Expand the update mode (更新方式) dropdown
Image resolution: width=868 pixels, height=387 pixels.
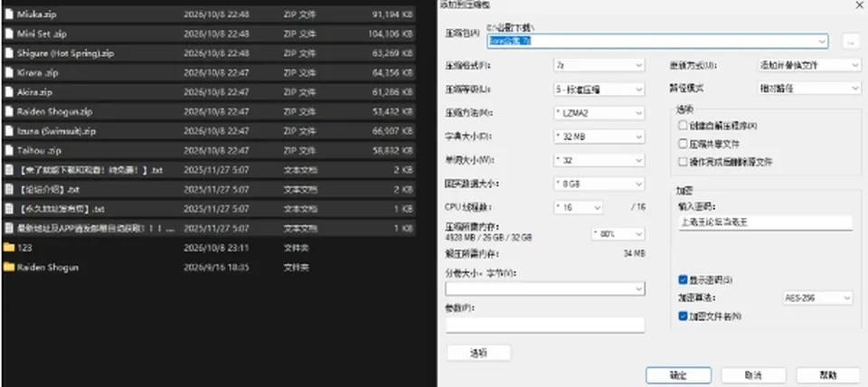(808, 65)
